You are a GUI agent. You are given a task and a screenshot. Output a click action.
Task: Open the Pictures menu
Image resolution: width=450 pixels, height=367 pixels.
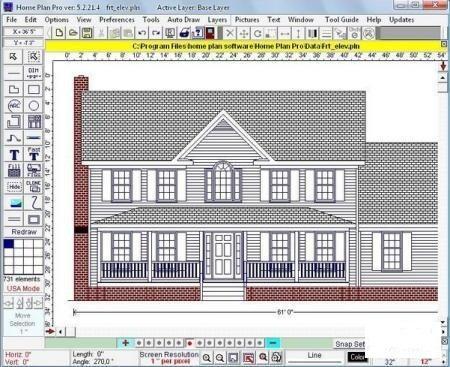click(x=247, y=20)
